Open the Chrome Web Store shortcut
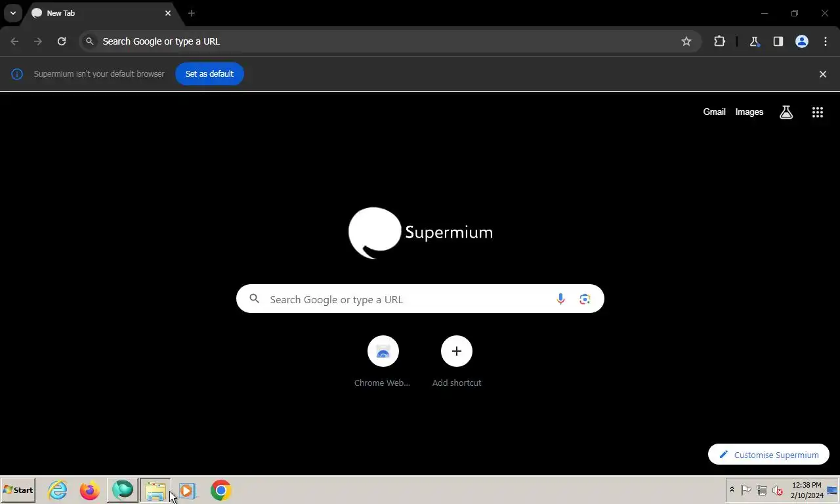Image resolution: width=840 pixels, height=504 pixels. (383, 362)
